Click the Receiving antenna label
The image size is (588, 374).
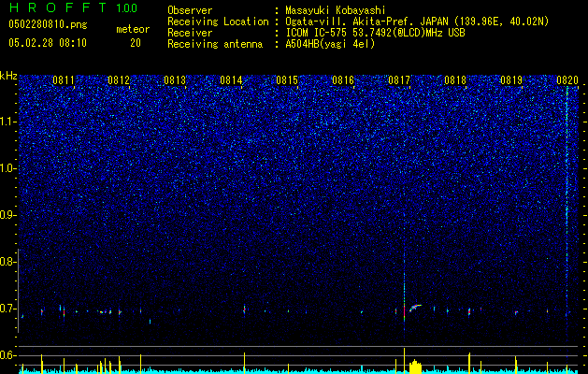(x=215, y=44)
